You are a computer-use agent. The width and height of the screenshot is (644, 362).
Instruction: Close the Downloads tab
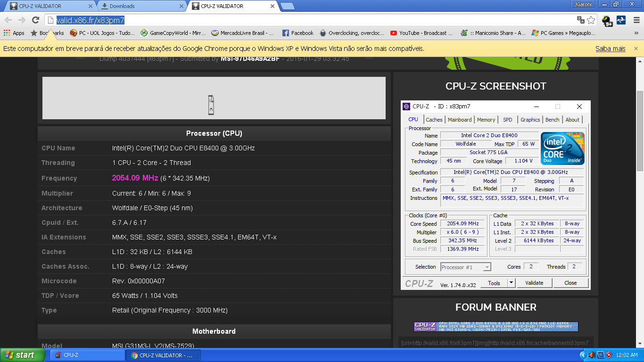click(x=182, y=6)
